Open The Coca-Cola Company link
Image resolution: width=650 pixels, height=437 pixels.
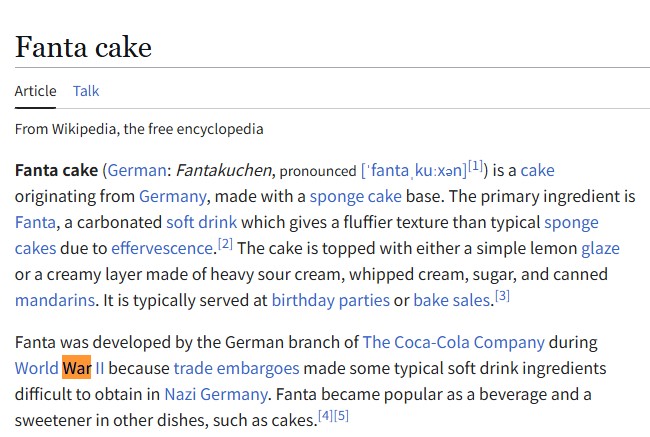[x=454, y=342]
